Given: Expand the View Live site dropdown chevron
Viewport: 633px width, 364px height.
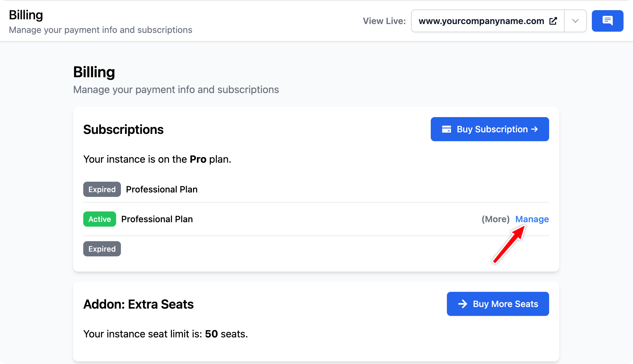Looking at the screenshot, I should pos(575,21).
